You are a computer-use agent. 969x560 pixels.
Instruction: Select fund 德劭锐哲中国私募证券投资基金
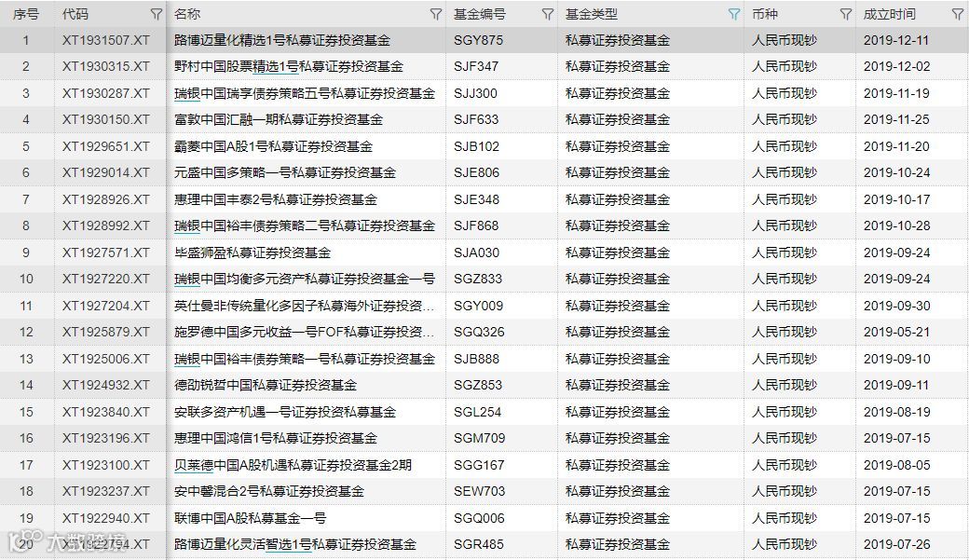[x=266, y=385]
